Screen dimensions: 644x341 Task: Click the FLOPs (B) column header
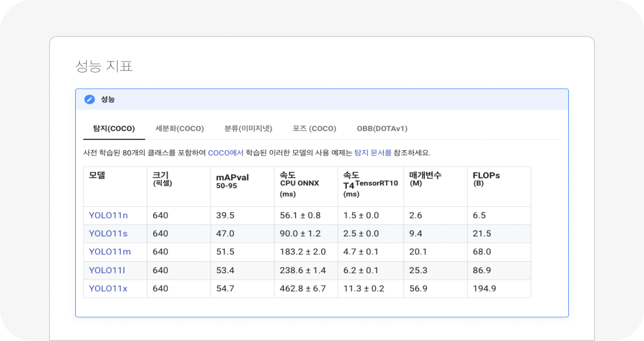click(x=499, y=186)
